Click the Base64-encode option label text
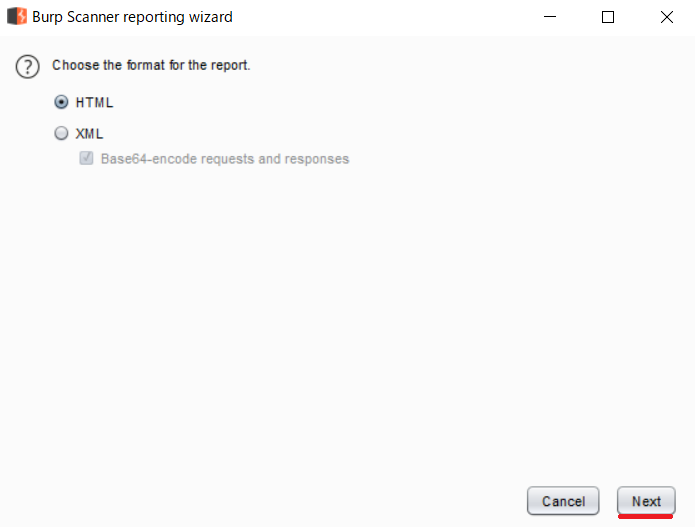 click(225, 159)
